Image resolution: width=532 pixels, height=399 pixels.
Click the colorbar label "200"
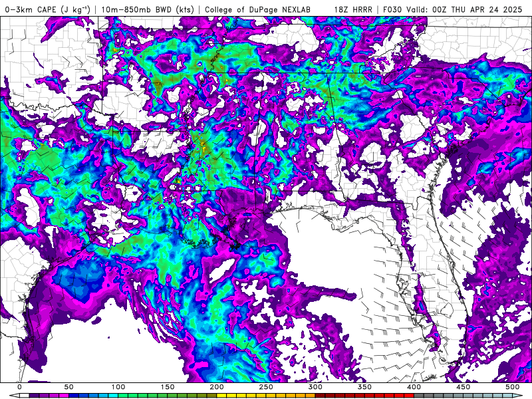[217, 387]
